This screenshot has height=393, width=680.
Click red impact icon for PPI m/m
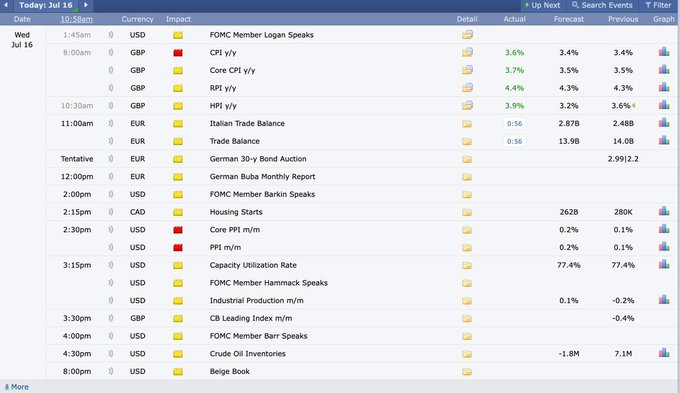tap(178, 248)
